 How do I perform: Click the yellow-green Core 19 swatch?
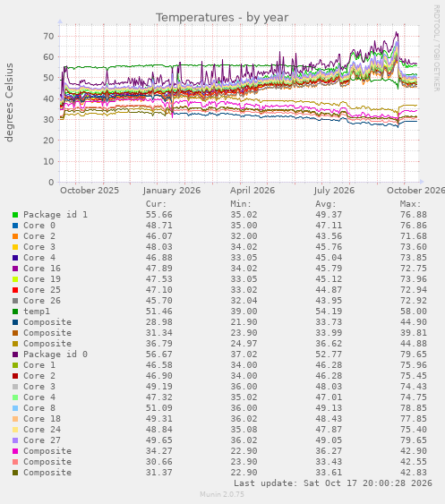coord(15,279)
